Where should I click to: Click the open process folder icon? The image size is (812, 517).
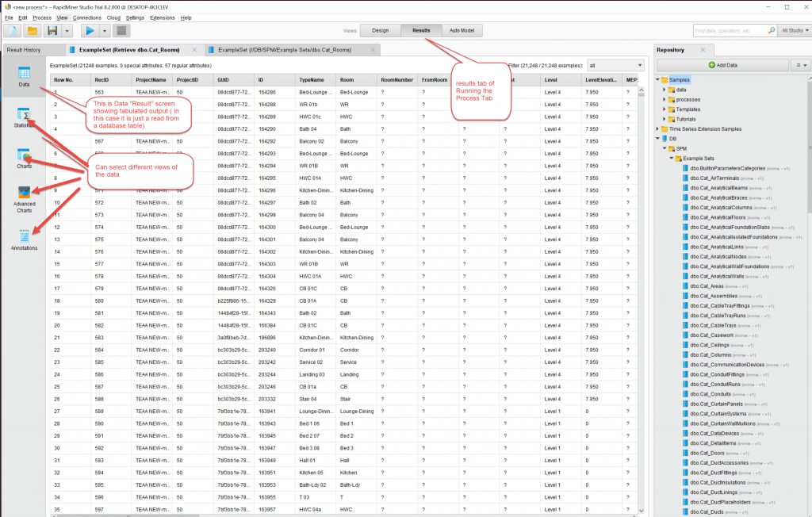[33, 31]
